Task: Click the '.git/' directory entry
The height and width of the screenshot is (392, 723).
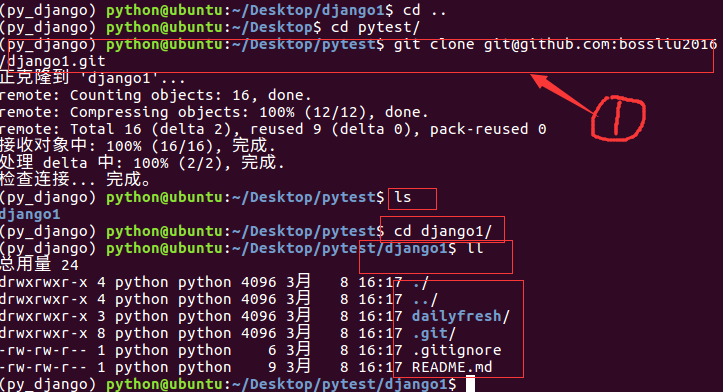Action: click(434, 333)
